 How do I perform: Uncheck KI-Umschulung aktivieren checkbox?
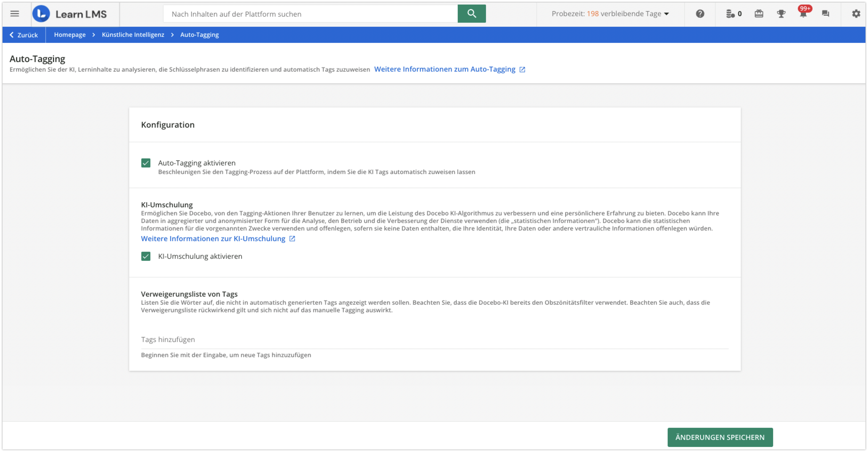[146, 256]
